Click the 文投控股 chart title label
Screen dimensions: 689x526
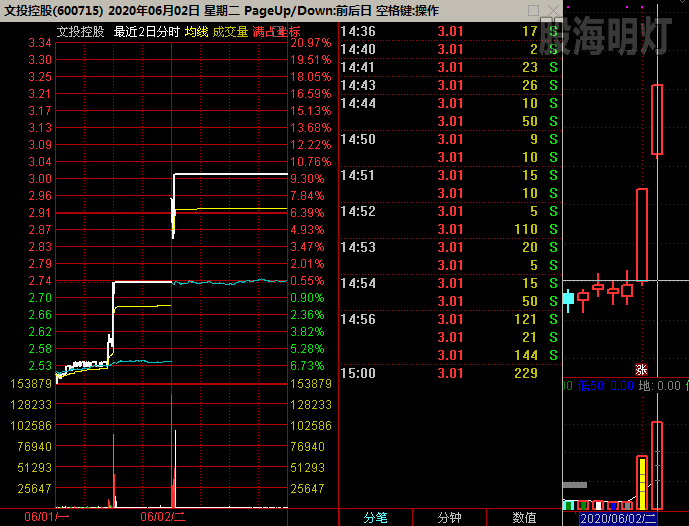(x=80, y=32)
